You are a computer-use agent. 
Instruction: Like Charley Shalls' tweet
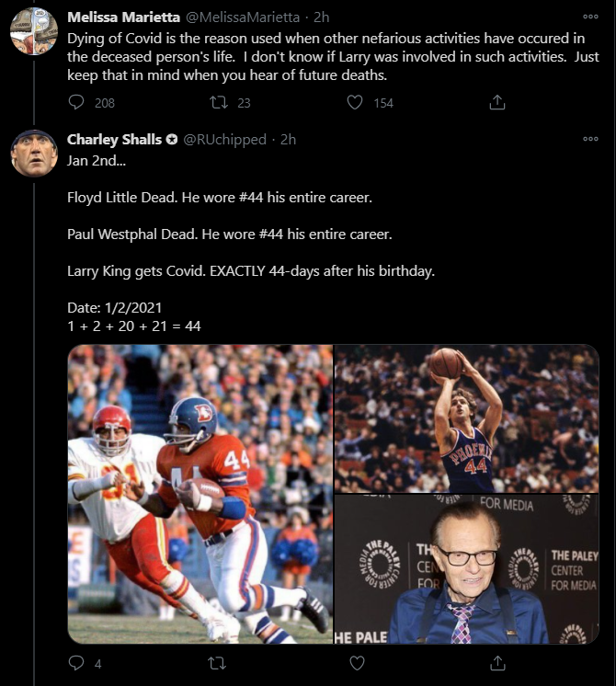(x=357, y=663)
